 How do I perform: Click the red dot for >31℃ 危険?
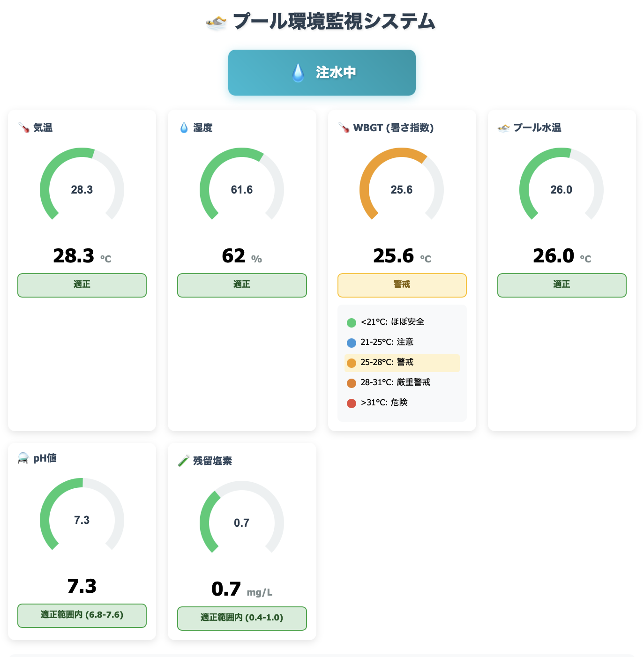(352, 403)
